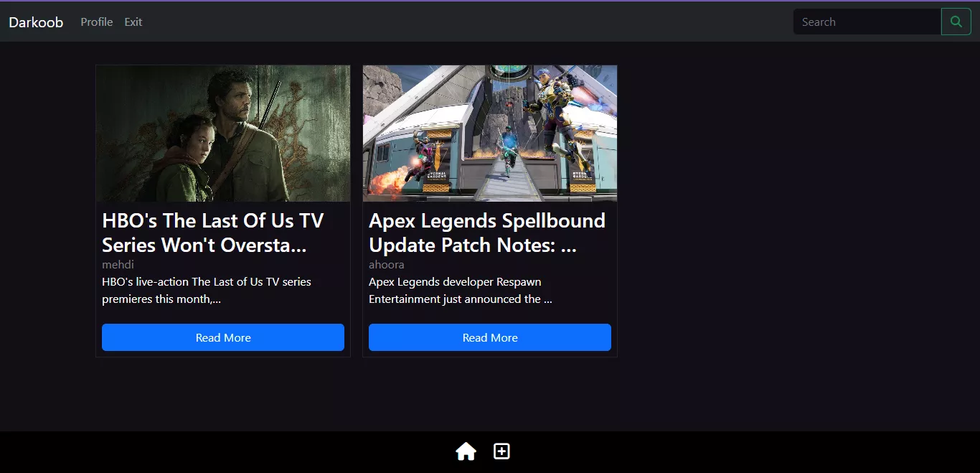Select Exit in the navigation bar
980x473 pixels.
pos(133,22)
